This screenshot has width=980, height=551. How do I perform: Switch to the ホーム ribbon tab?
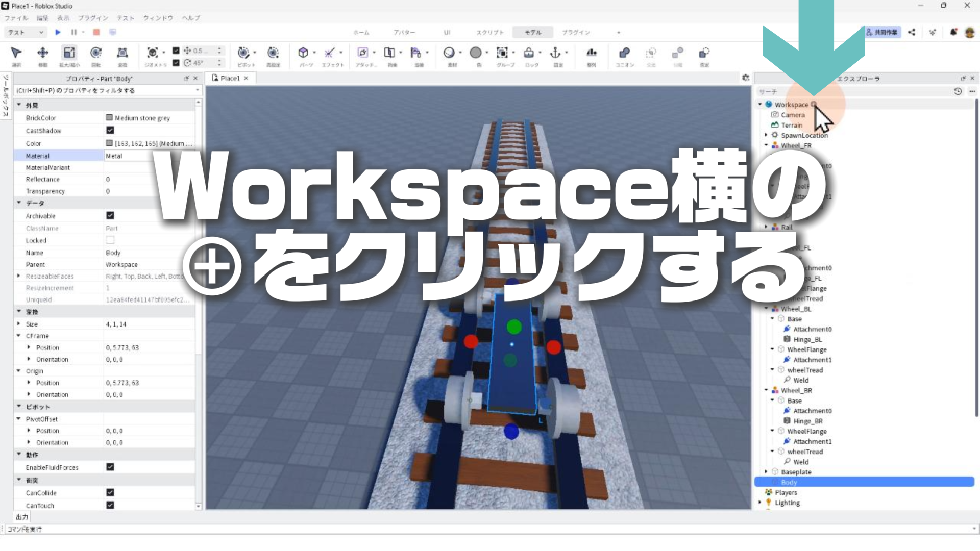pyautogui.click(x=361, y=32)
